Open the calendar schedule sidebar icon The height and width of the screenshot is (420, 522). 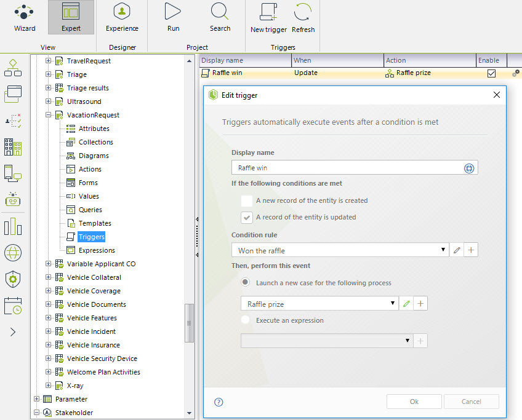click(13, 306)
